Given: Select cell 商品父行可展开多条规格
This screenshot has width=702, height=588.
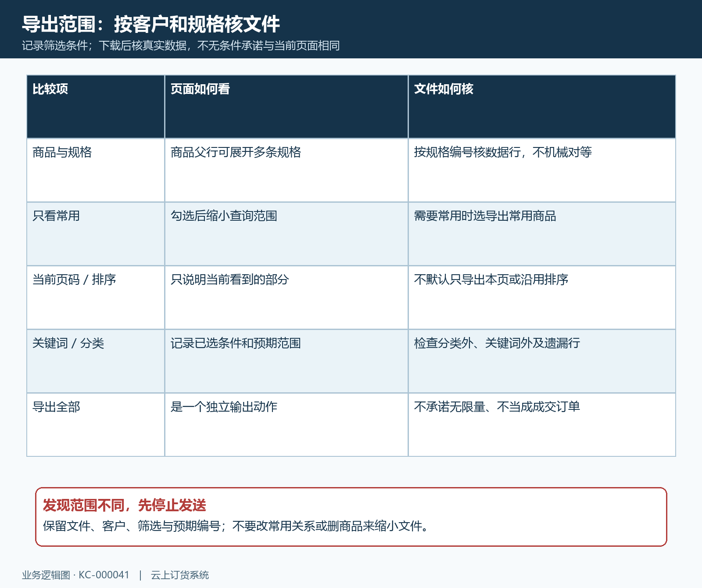Looking at the screenshot, I should click(287, 170).
